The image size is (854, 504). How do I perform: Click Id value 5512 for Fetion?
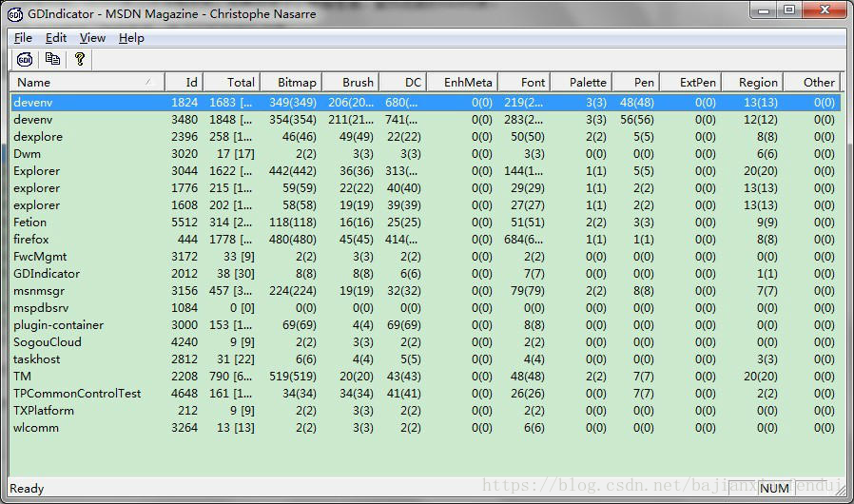coord(184,223)
